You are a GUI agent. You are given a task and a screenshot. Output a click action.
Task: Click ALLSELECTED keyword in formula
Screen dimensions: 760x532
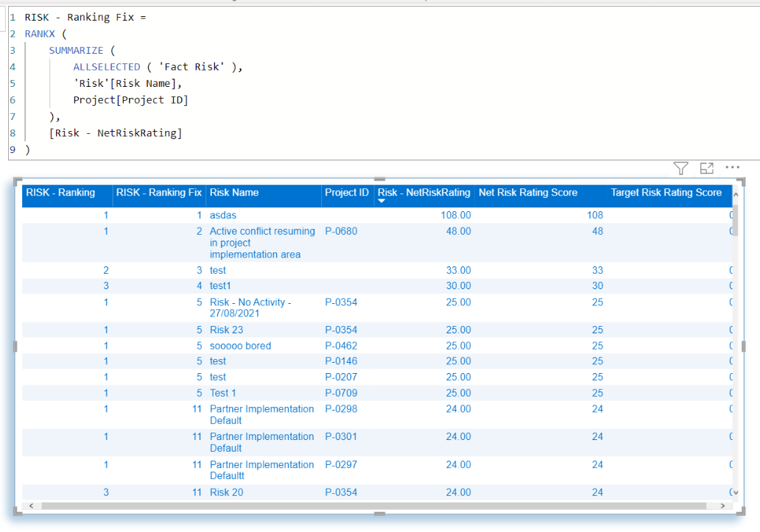(107, 67)
